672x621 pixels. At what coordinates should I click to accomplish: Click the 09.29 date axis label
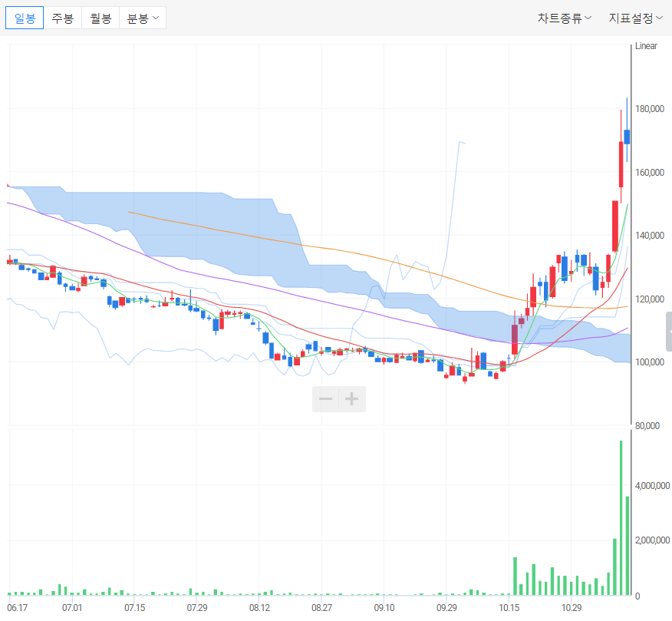point(446,608)
